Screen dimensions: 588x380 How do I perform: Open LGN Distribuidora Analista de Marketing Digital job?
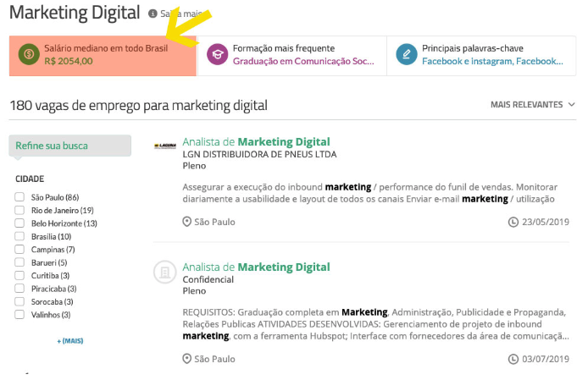256,141
